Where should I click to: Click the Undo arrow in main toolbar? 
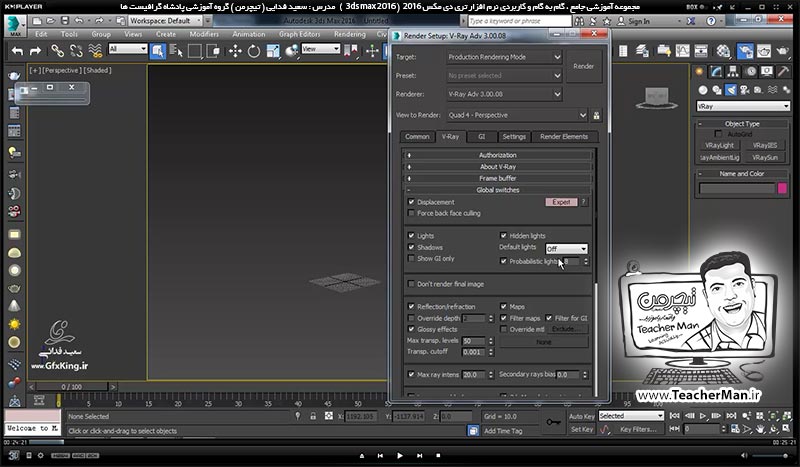click(x=17, y=51)
